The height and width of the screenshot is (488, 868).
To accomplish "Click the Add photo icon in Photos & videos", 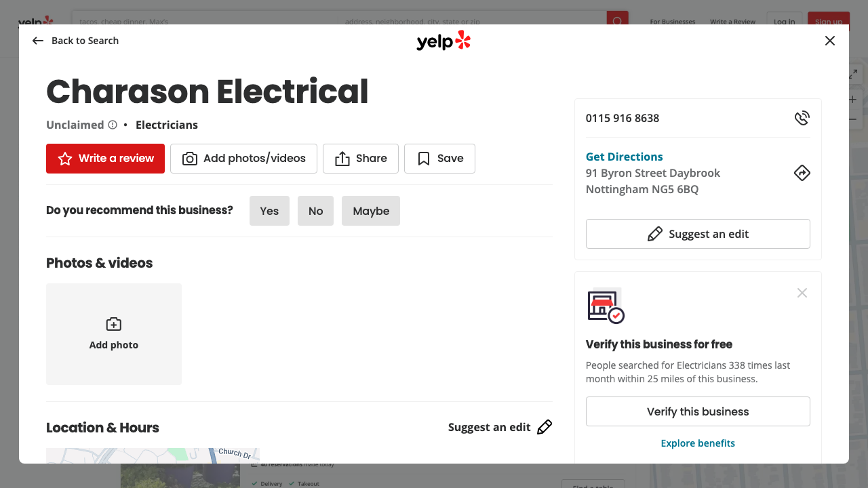I will [x=113, y=324].
